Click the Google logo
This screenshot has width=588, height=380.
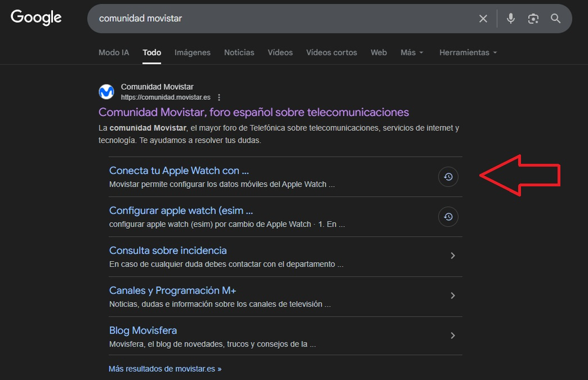click(36, 18)
